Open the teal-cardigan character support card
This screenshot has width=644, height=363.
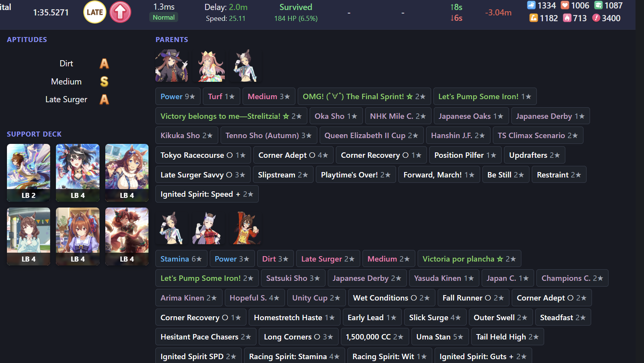point(29,236)
